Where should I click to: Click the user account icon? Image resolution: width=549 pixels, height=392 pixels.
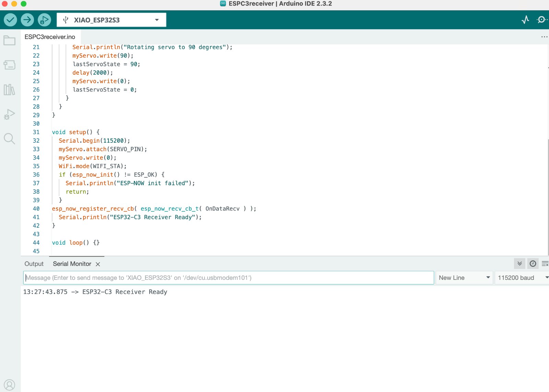9,385
